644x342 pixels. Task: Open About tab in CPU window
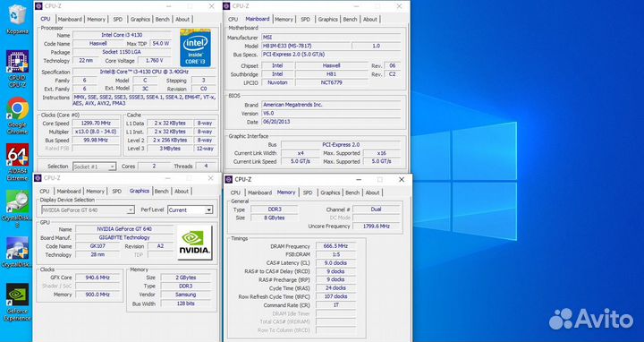182,20
